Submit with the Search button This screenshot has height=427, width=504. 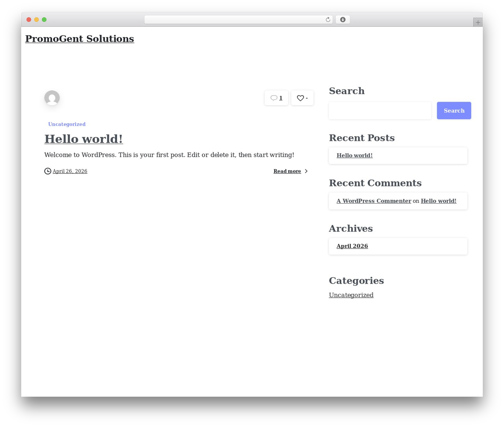454,111
